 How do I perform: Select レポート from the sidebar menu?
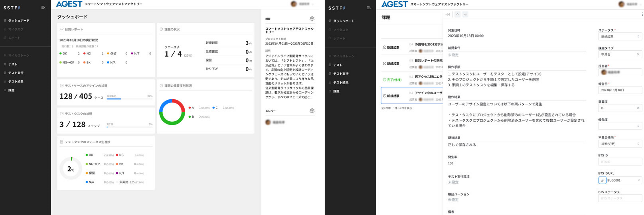pyautogui.click(x=14, y=38)
